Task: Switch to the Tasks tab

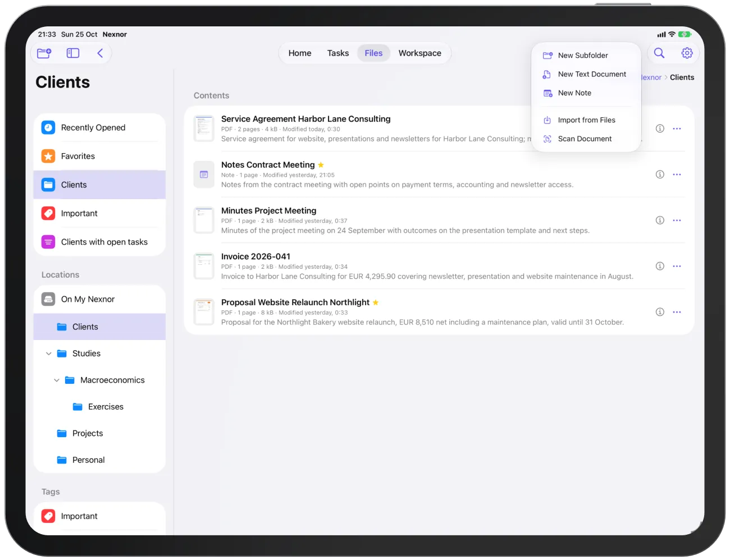Action: [x=338, y=53]
